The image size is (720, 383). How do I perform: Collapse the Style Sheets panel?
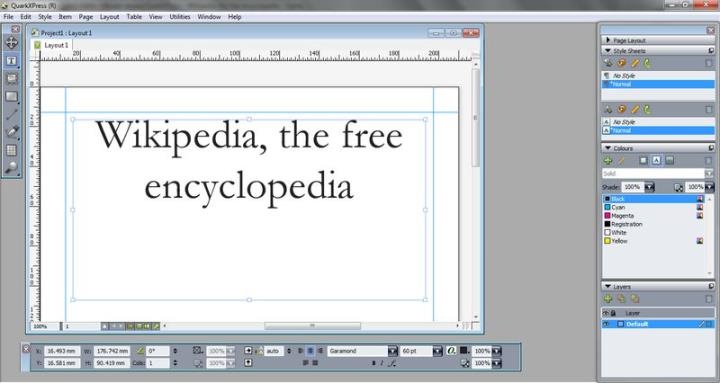pos(608,51)
